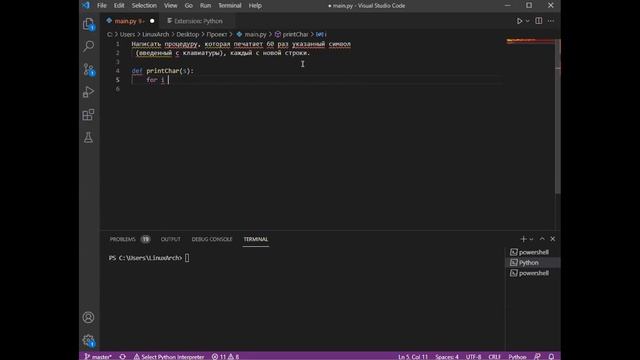640x360 pixels.
Task: Open the Help menu
Action: point(255,5)
